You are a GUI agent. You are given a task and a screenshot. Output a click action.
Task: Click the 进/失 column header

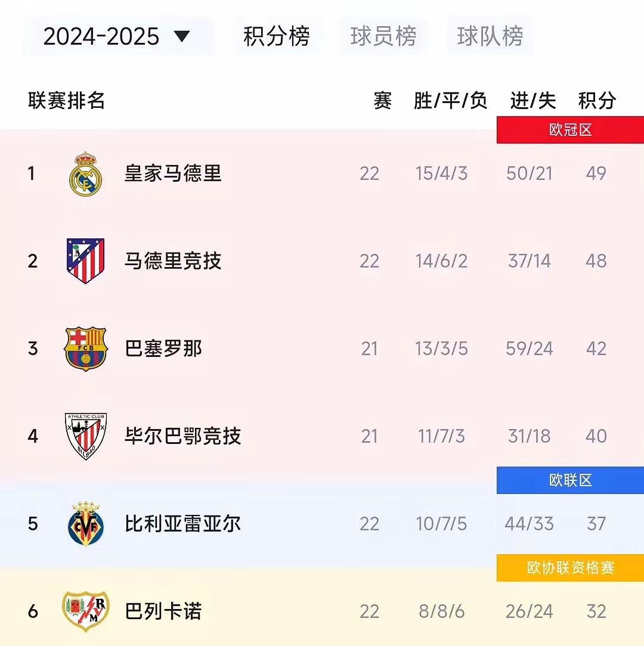coord(532,101)
